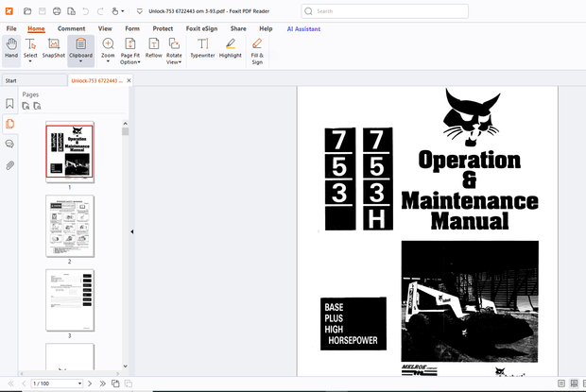Switch to the View ribbon tab
This screenshot has width=586, height=392.
pyautogui.click(x=105, y=28)
